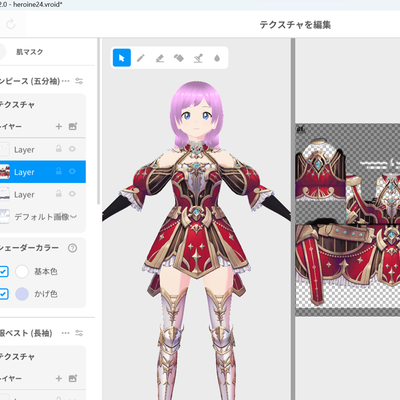
Task: Select the third Layer row
Action: [x=43, y=194]
